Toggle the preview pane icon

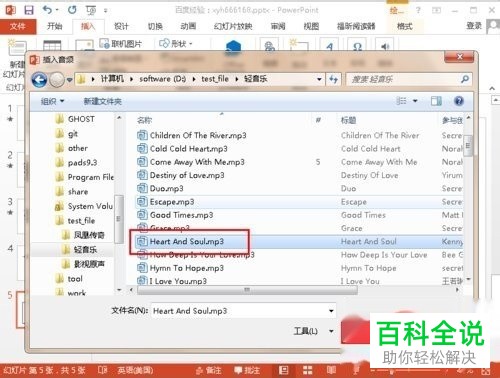(436, 101)
